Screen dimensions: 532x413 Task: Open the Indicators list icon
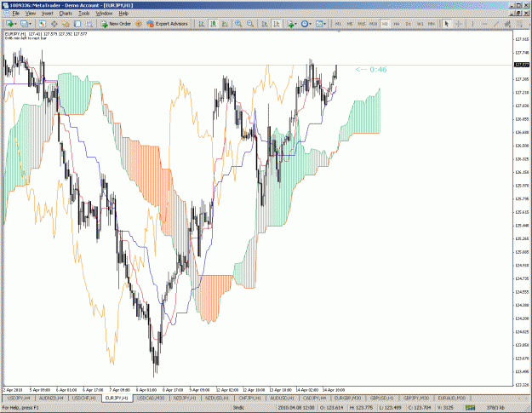tap(290, 24)
